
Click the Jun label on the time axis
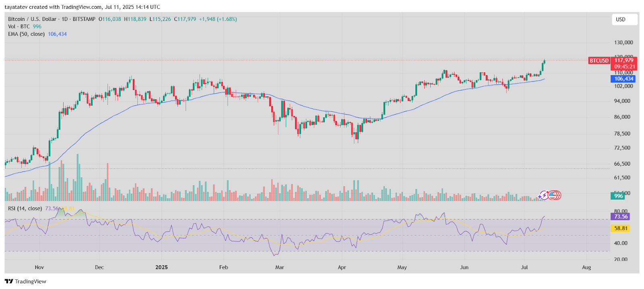point(464,267)
